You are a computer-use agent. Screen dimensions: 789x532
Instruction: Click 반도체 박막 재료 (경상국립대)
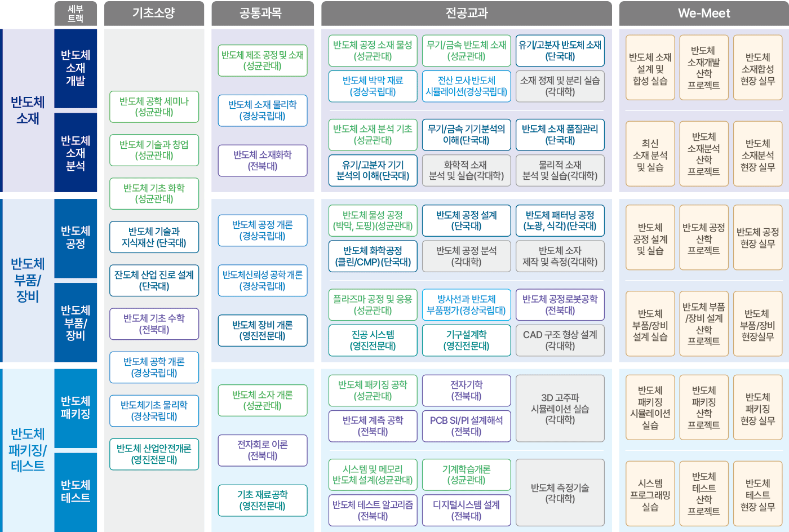(373, 86)
